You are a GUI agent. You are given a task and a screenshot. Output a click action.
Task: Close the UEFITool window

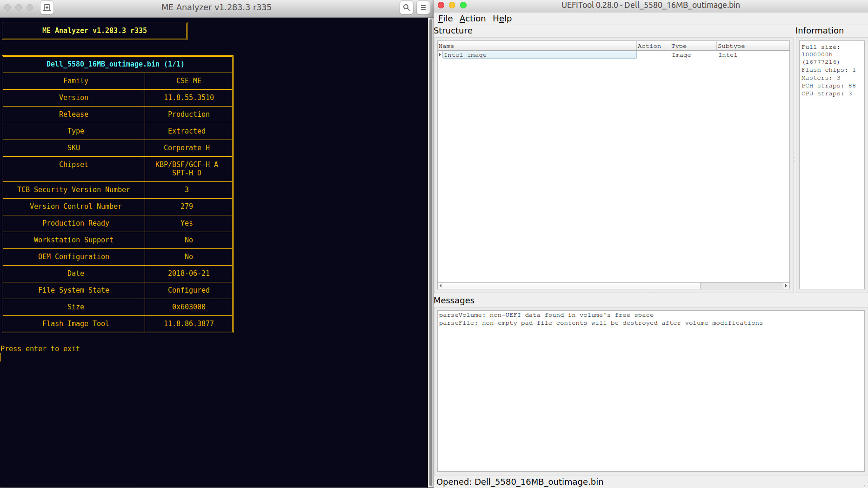point(441,5)
